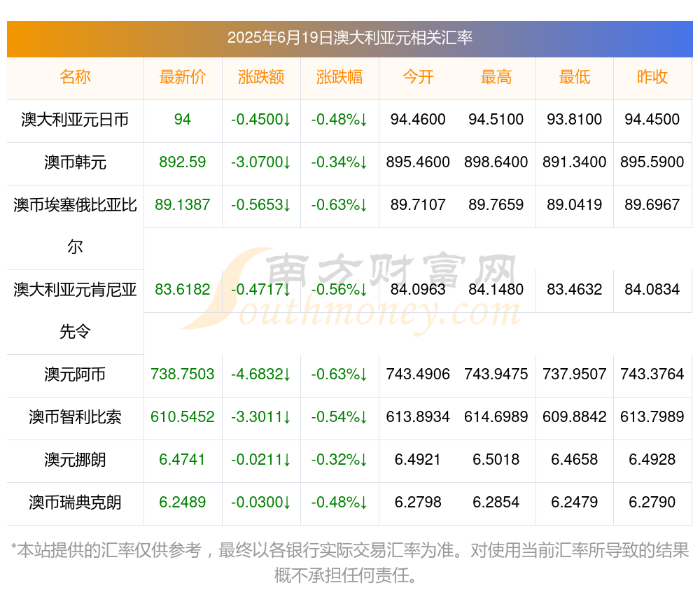The height and width of the screenshot is (597, 700).
Task: Click the 今开 column header
Action: [418, 77]
